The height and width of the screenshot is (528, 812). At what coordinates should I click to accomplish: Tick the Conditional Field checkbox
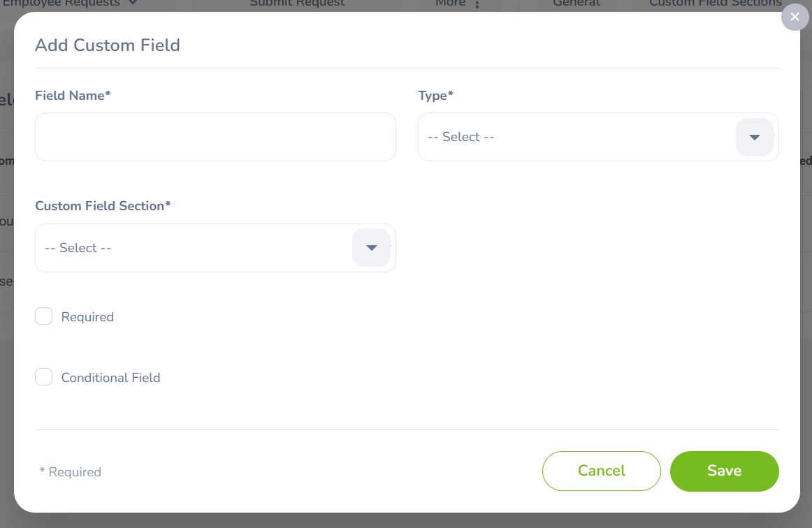[x=44, y=378]
